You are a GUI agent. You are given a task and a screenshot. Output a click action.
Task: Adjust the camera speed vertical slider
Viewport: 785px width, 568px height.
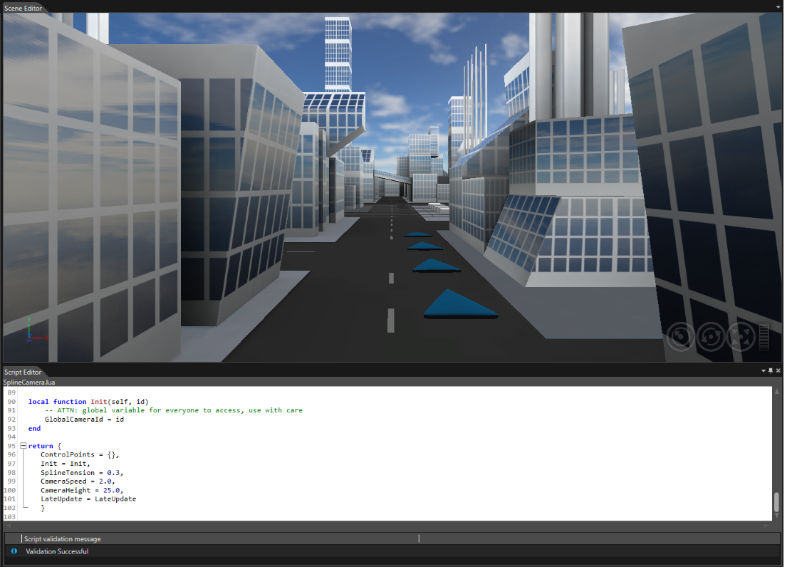pyautogui.click(x=764, y=337)
